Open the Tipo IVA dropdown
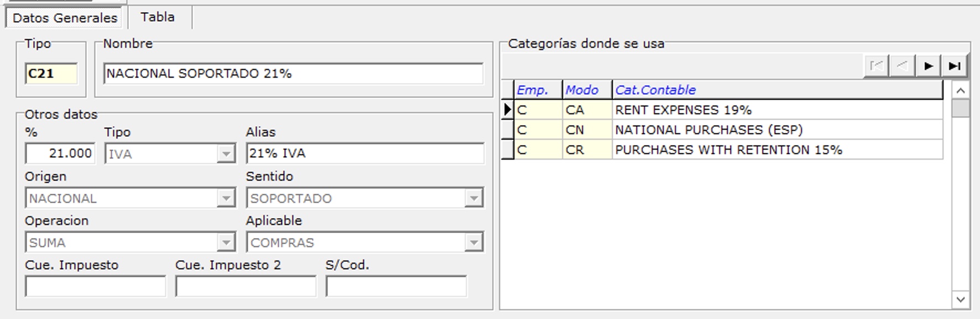Screen dimensions: 980x319 click(x=226, y=154)
